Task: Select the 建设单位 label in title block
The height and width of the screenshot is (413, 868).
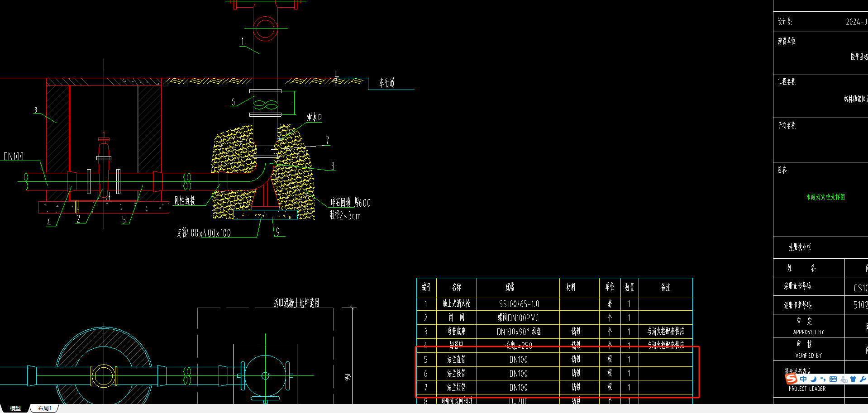Action: tap(787, 41)
